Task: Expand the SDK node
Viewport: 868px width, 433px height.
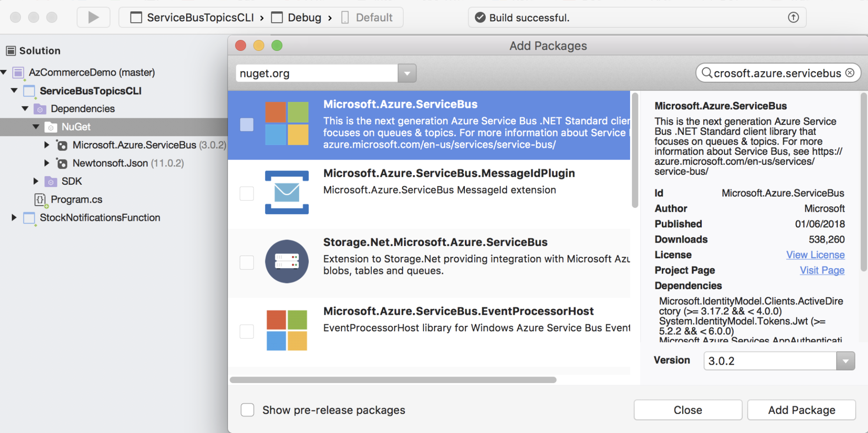Action: 36,181
